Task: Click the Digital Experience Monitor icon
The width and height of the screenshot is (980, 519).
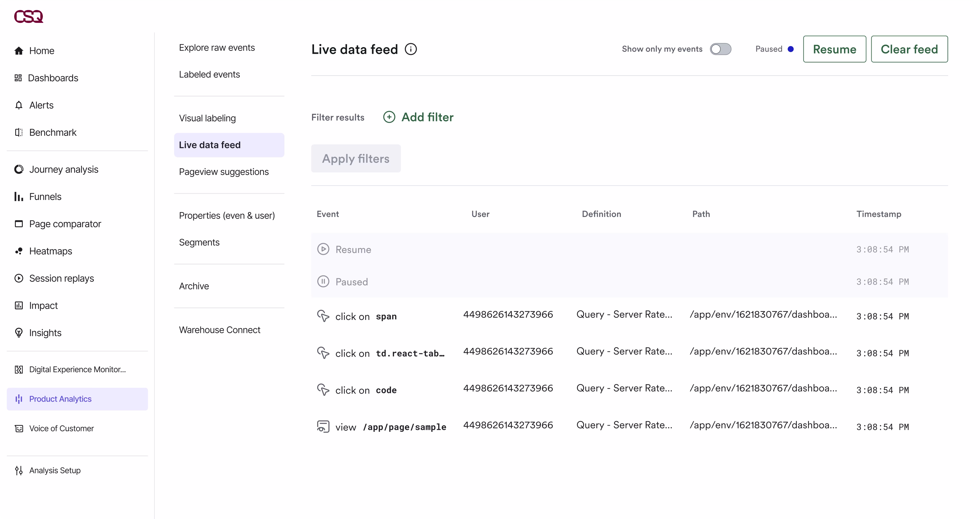Action: tap(19, 369)
